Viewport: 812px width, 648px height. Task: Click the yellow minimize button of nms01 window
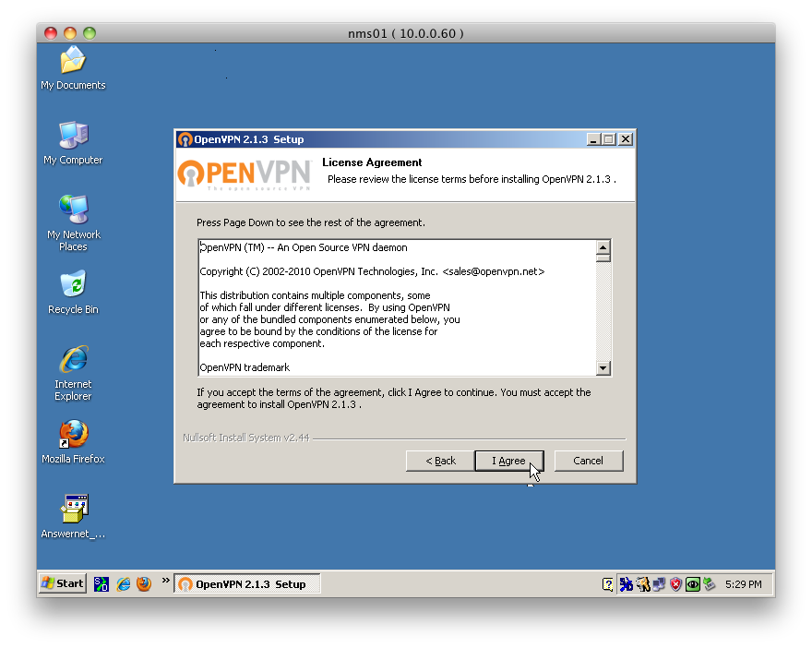click(x=70, y=33)
